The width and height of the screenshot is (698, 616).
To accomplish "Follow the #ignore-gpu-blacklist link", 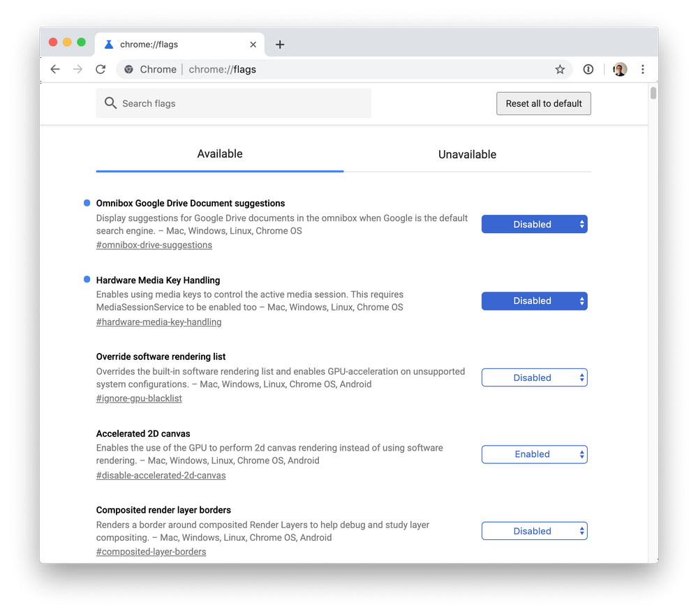I will [x=139, y=398].
